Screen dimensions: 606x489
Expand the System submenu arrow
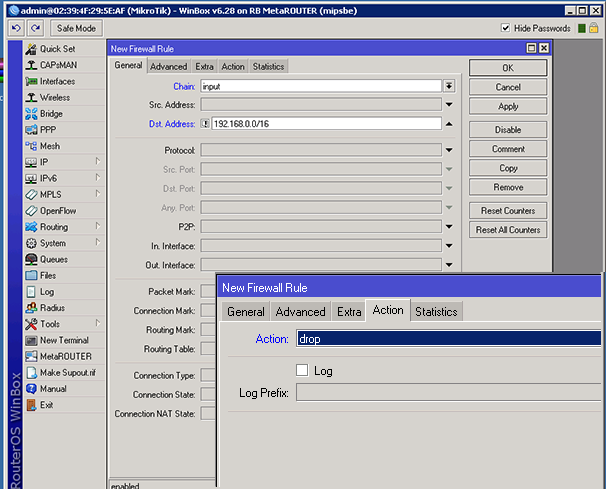point(98,242)
